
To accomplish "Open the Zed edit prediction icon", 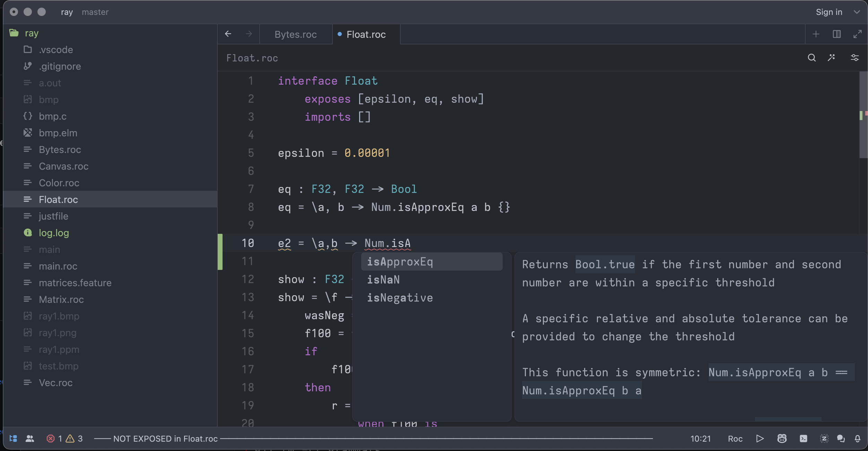I will pos(824,439).
